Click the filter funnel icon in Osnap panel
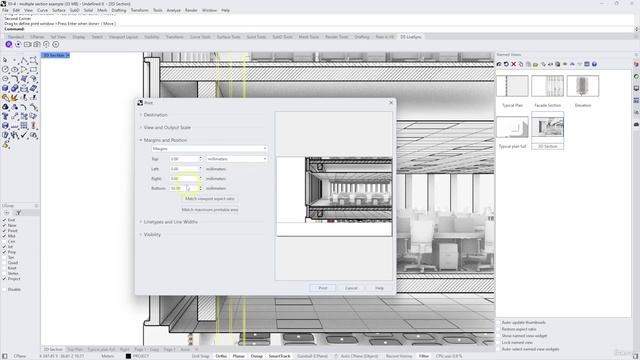The width and height of the screenshot is (640, 360). tap(18, 213)
